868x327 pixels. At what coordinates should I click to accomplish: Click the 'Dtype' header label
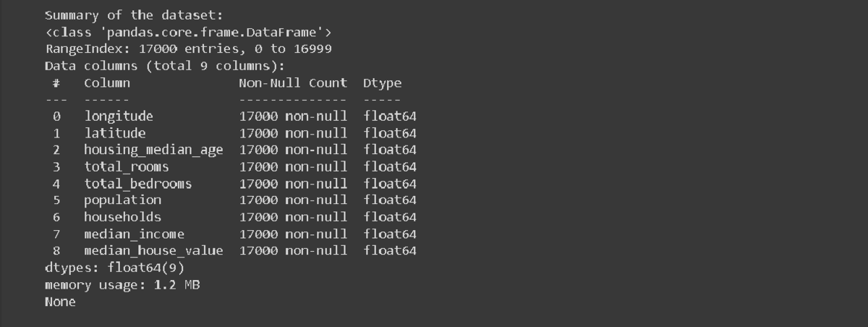383,82
